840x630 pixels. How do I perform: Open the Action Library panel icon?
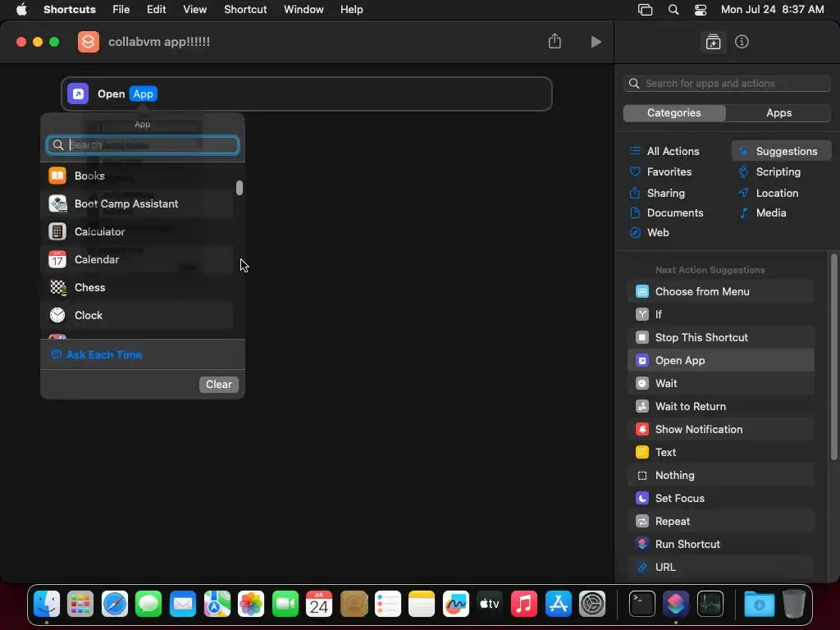713,42
